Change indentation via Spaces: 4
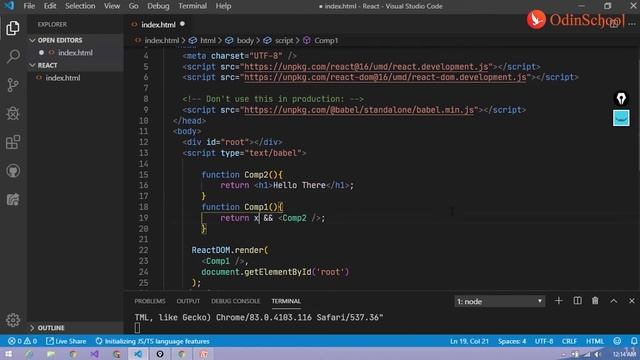Viewport: 640px width, 360px height. (511, 341)
